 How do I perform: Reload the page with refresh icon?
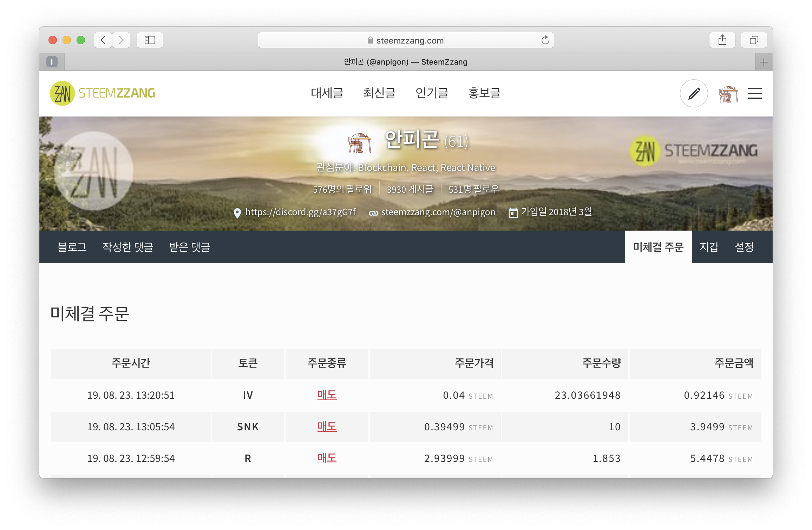tap(545, 40)
